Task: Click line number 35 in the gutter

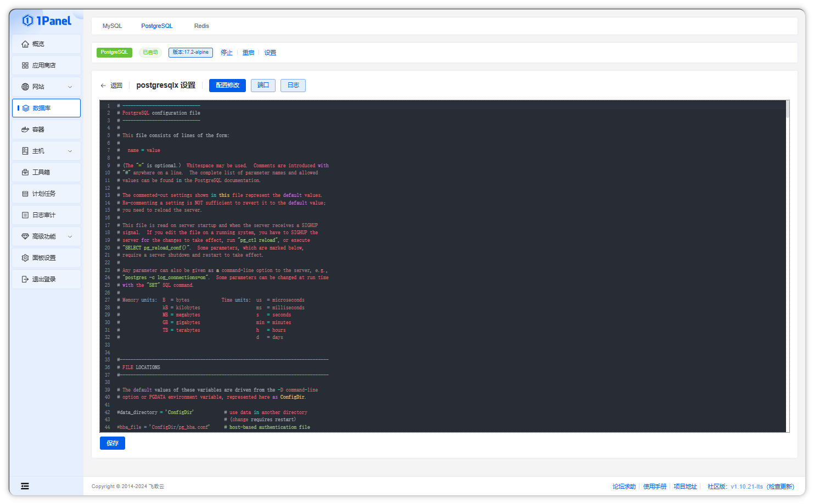Action: 108,360
